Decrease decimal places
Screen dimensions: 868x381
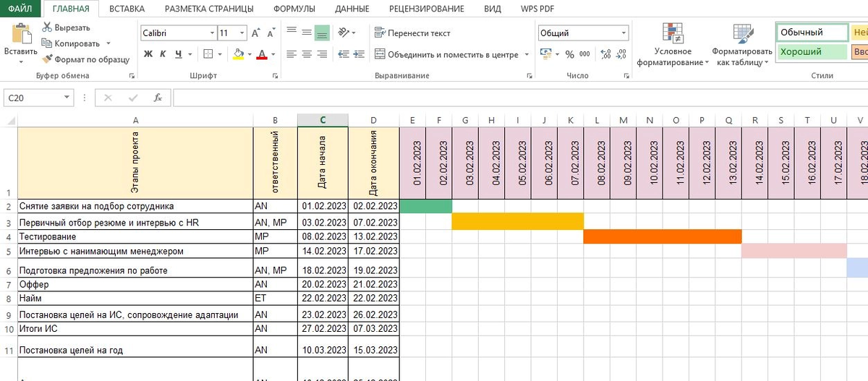click(622, 54)
